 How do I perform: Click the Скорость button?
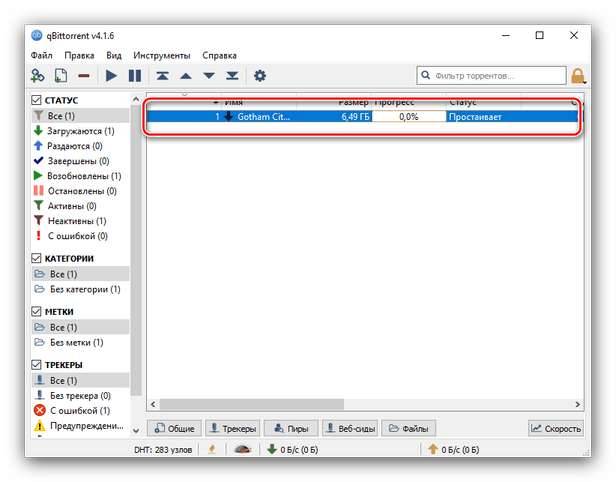(556, 428)
